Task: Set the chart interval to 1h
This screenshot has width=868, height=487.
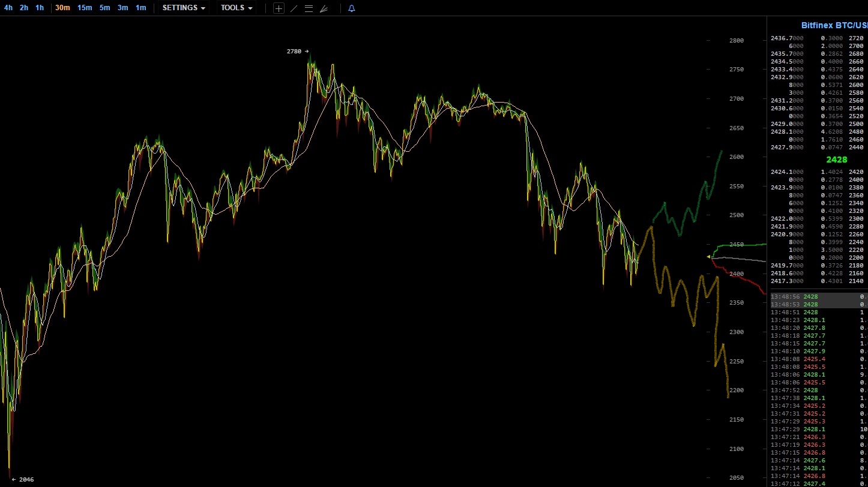Action: [40, 8]
